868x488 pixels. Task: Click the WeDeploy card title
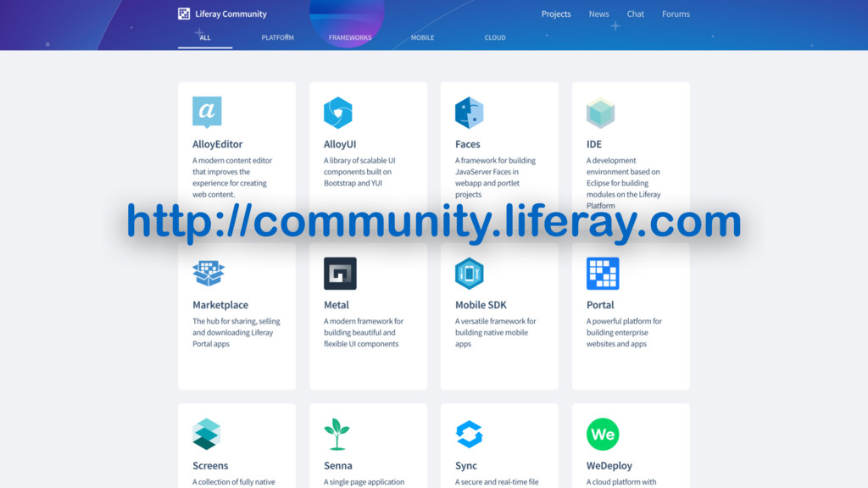pyautogui.click(x=609, y=465)
